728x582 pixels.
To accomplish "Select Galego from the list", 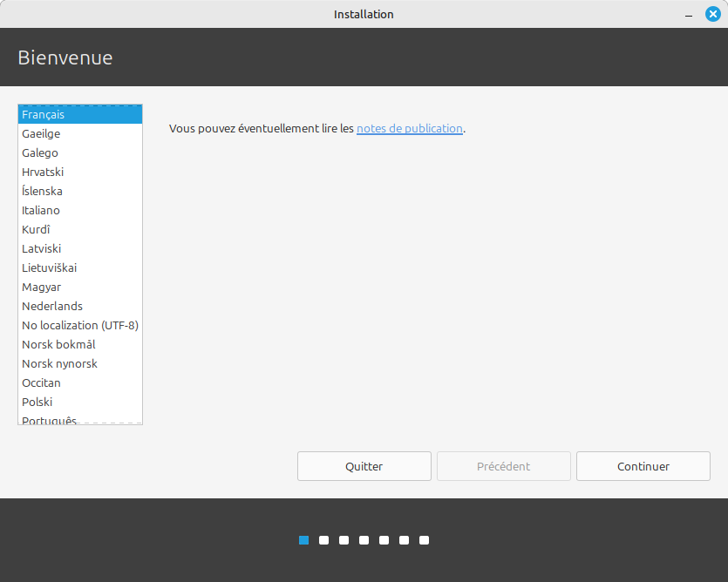I will pos(80,152).
